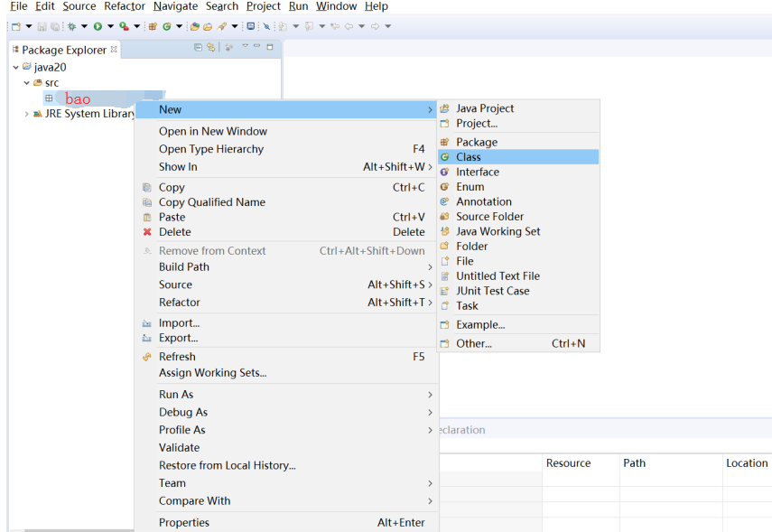This screenshot has height=532, width=772.
Task: Open the Search menu
Action: (x=222, y=6)
